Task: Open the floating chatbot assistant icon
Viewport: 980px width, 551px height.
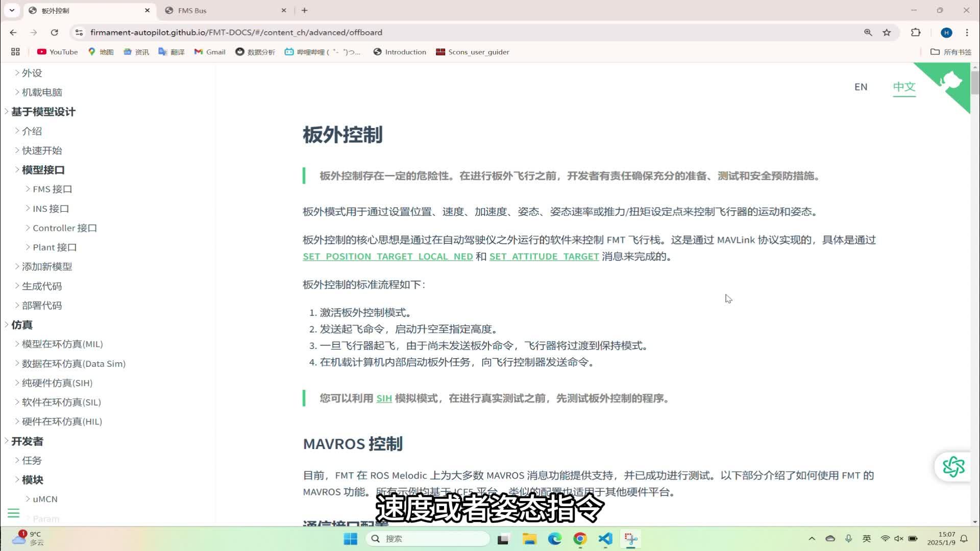Action: [954, 466]
